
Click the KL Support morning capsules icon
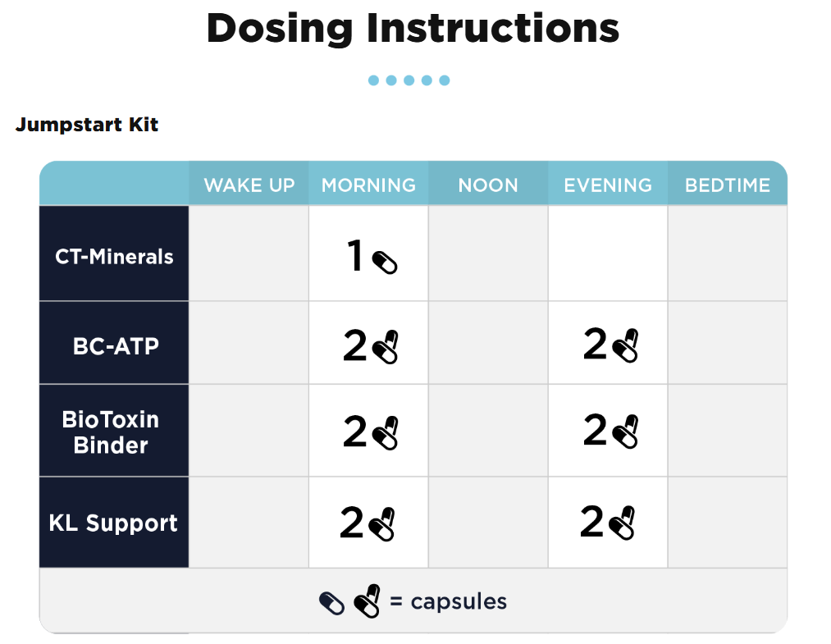(382, 523)
